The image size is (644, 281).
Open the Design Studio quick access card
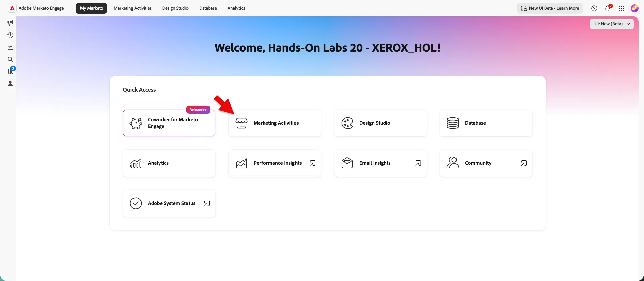pyautogui.click(x=380, y=123)
